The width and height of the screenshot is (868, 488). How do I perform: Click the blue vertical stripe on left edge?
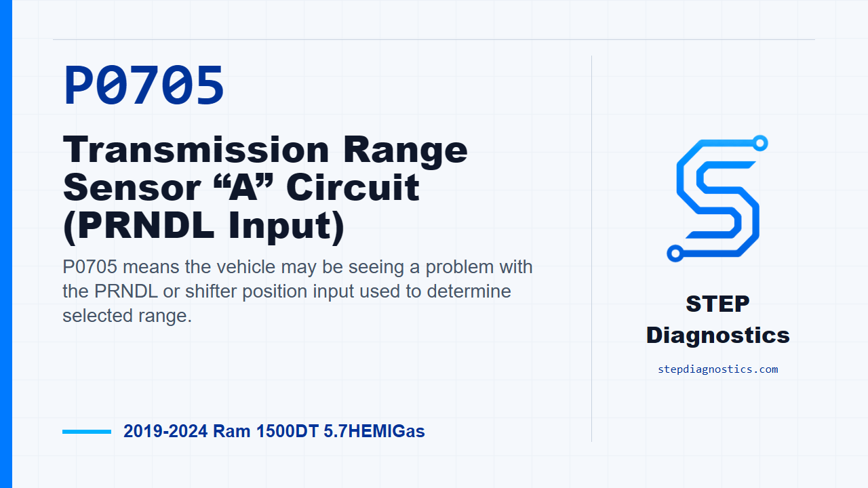point(6,244)
